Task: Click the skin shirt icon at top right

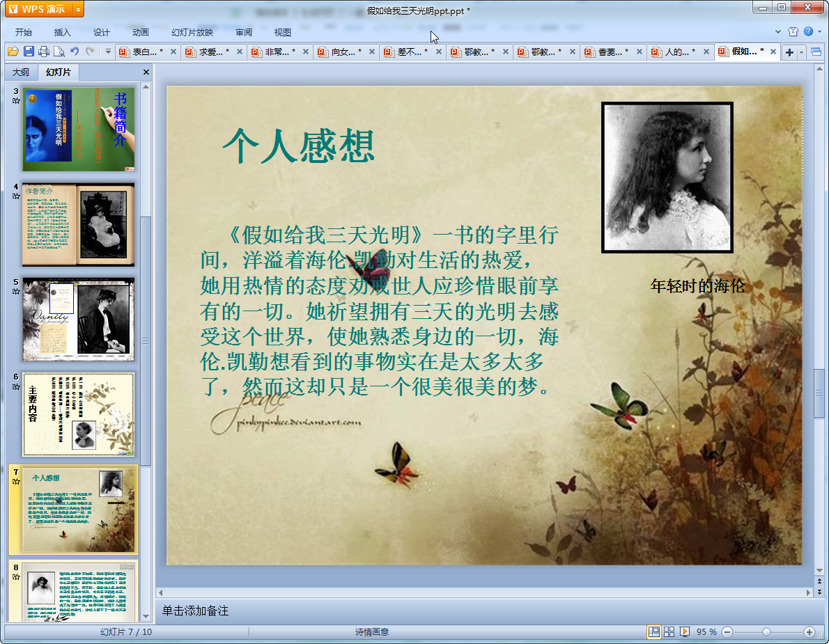Action: (793, 32)
